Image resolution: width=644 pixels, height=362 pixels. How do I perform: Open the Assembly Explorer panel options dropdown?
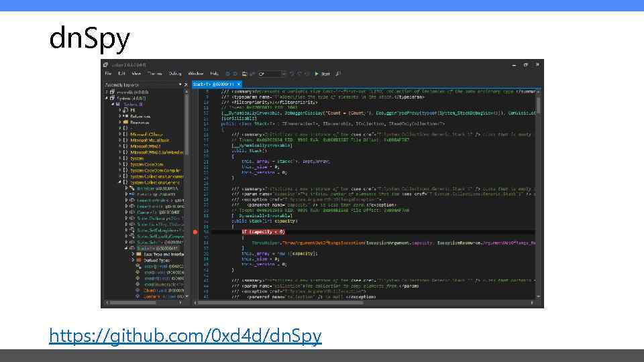180,84
